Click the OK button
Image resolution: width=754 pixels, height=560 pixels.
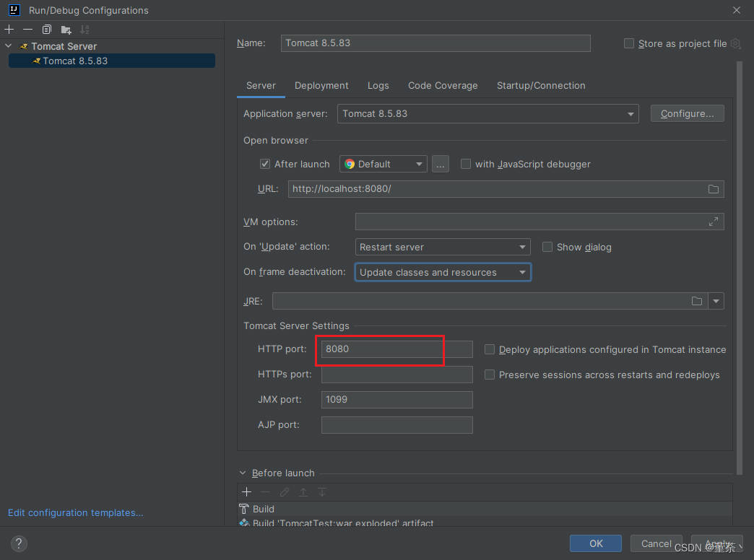pos(596,543)
